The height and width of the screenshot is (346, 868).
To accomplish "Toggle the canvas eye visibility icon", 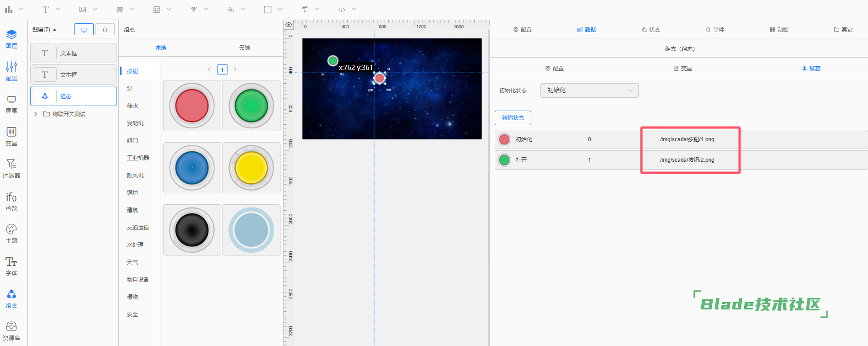I will 289,25.
